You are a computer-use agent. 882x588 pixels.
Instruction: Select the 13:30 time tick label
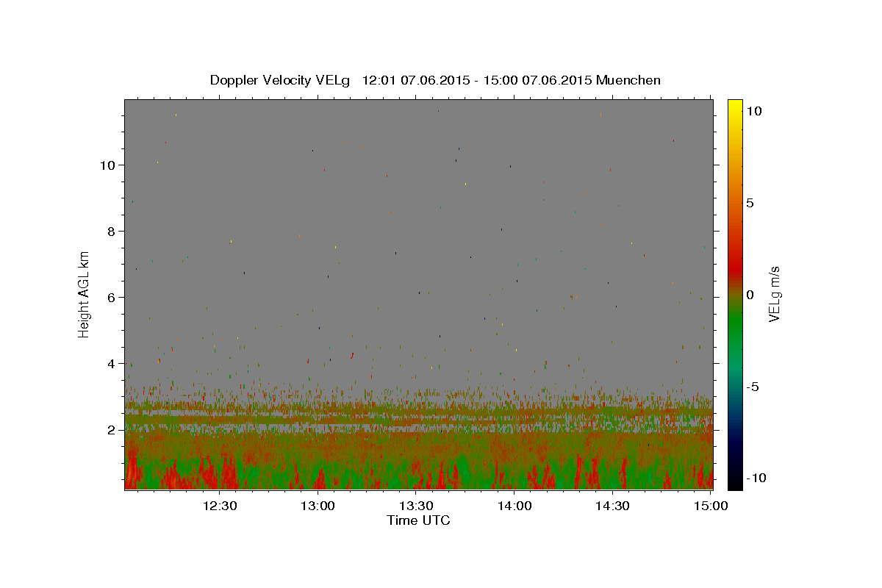pos(416,506)
